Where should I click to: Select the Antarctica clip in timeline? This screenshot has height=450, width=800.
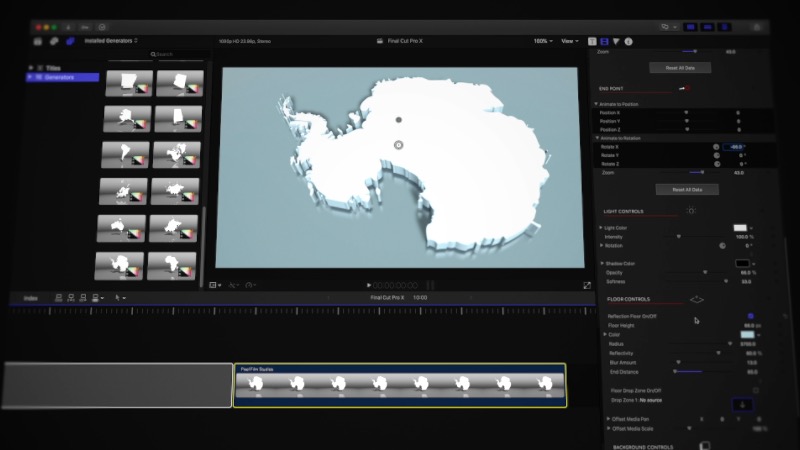[400, 385]
